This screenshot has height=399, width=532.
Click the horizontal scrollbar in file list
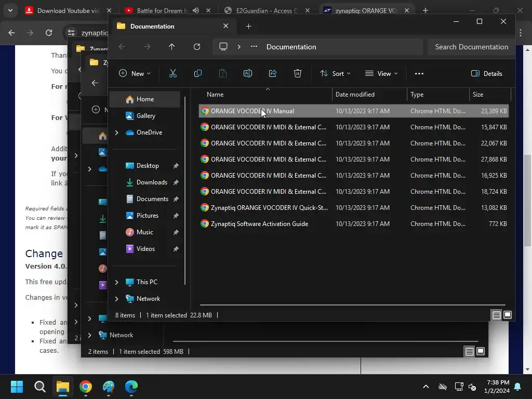353,304
